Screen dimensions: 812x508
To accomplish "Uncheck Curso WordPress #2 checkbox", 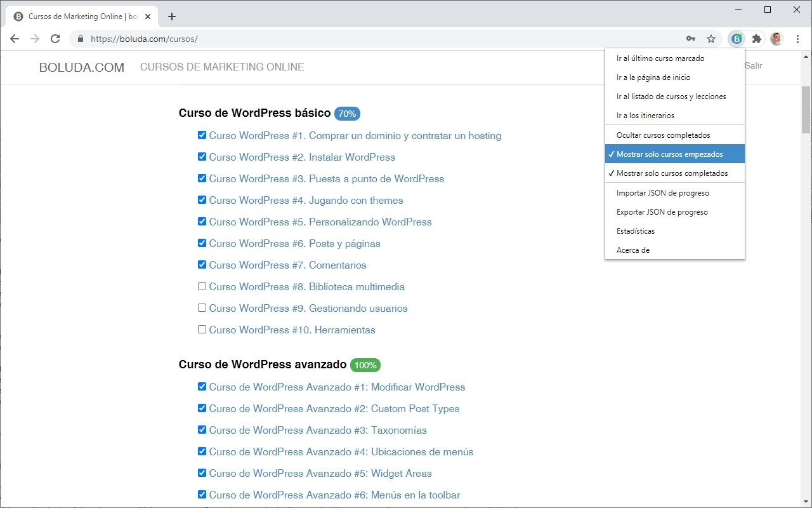I will point(202,156).
